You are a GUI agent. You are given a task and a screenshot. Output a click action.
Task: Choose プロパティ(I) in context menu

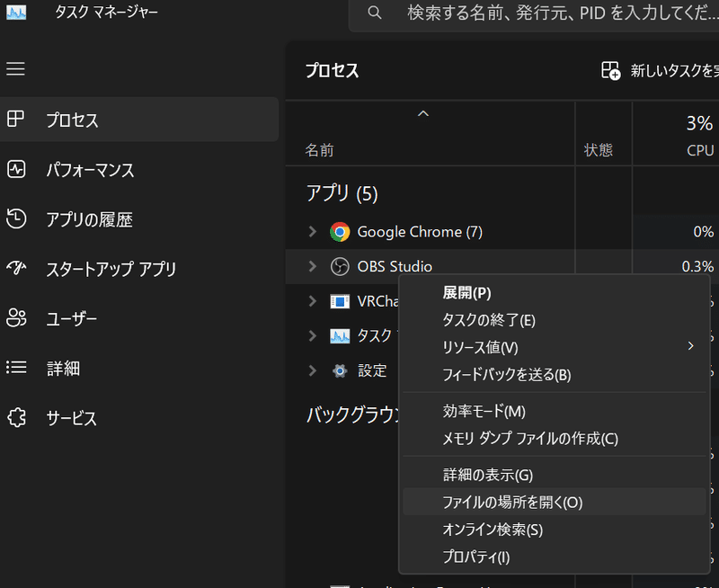[554, 557]
